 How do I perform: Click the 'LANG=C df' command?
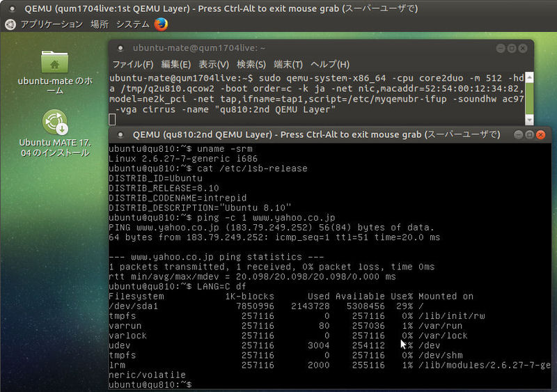pyautogui.click(x=221, y=286)
